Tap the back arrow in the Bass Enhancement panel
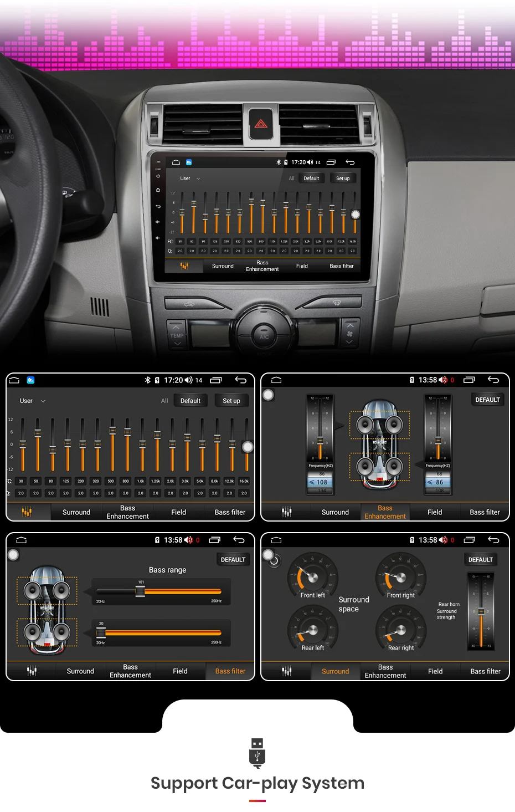 click(493, 380)
